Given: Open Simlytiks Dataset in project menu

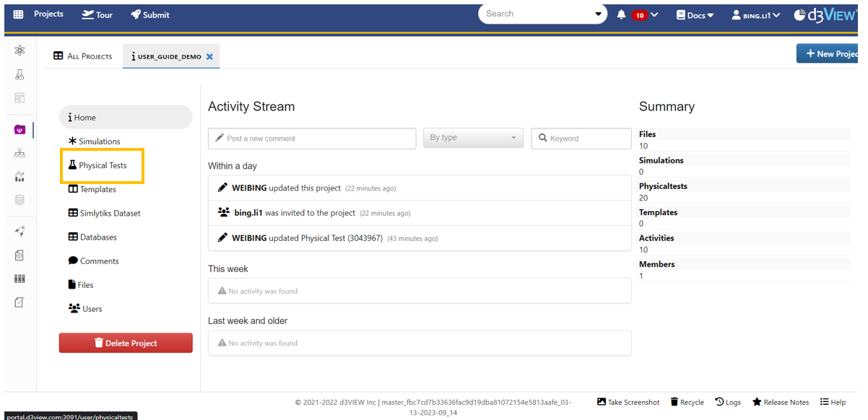Looking at the screenshot, I should click(104, 213).
